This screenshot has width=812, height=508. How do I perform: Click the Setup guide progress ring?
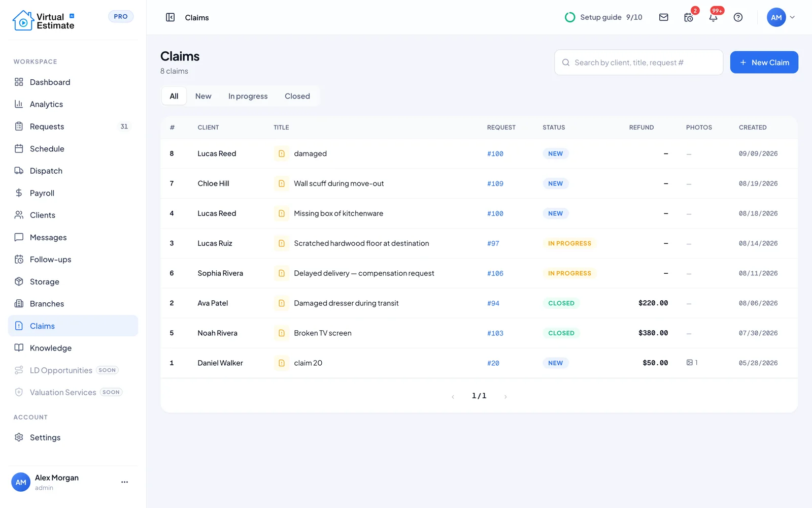(x=570, y=17)
